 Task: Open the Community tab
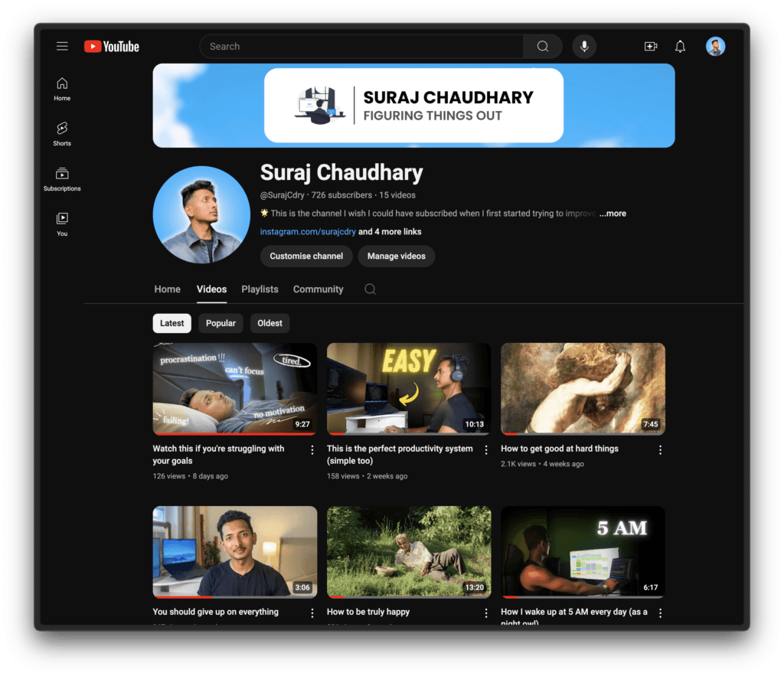point(318,289)
